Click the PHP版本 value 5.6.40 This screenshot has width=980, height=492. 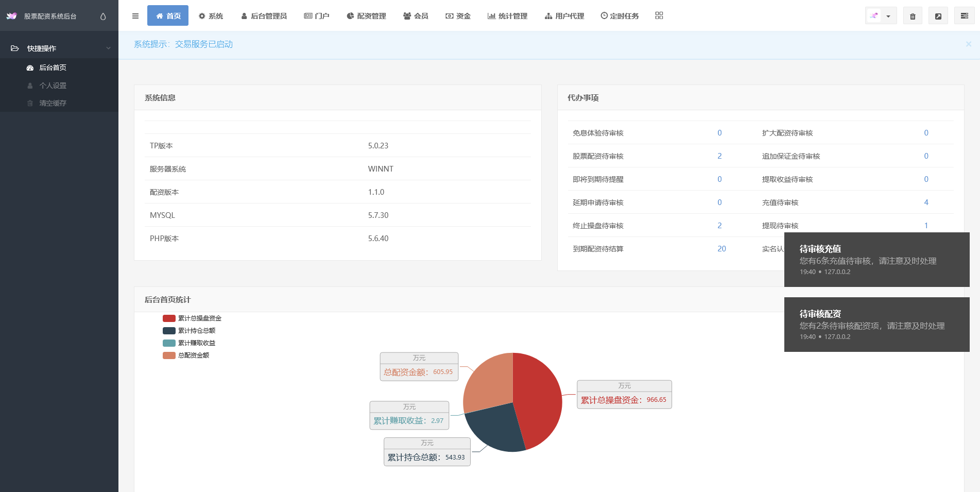point(378,239)
